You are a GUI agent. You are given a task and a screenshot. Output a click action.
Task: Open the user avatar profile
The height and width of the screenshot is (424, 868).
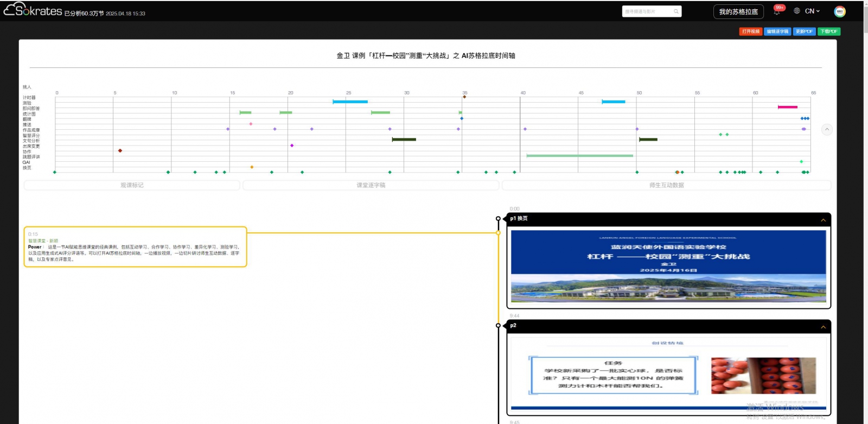(840, 11)
